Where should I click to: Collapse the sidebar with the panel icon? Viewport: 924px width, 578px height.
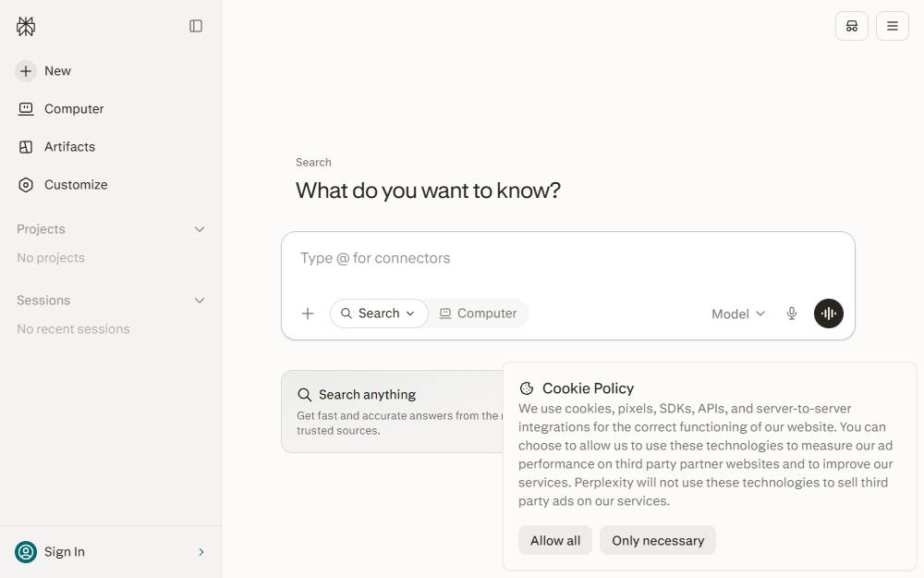tap(196, 26)
